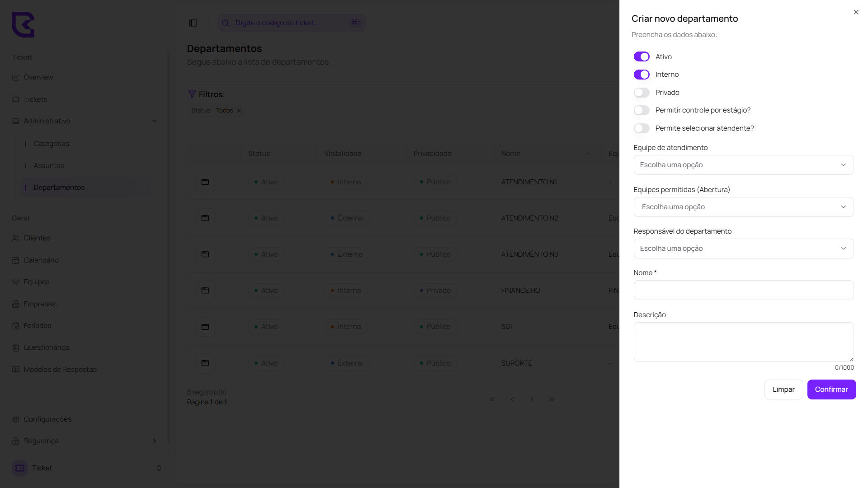
Task: Disable the Ativo toggle
Action: pyautogui.click(x=642, y=57)
